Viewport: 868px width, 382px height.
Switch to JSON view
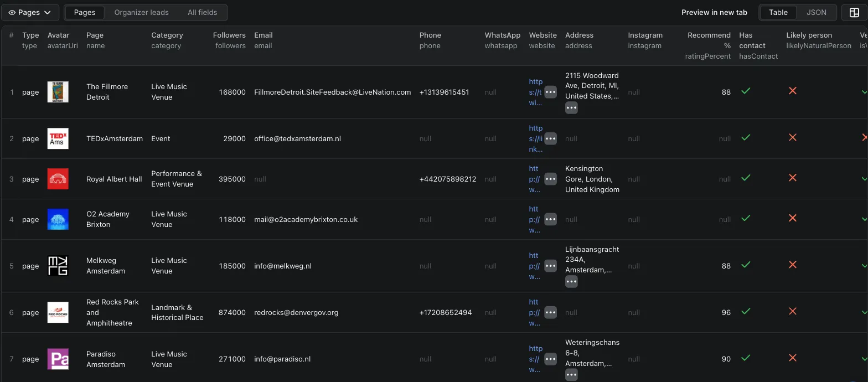(816, 12)
